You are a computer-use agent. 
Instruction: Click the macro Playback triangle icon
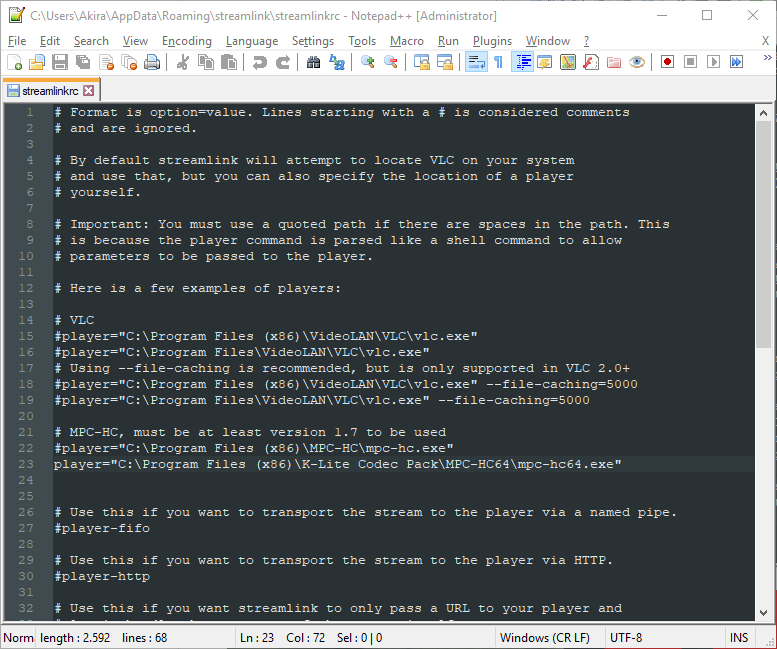pos(713,62)
